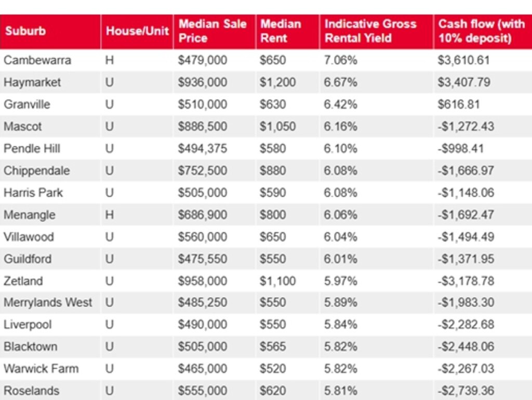Click Zetland median sale price $958,000

[x=202, y=281]
